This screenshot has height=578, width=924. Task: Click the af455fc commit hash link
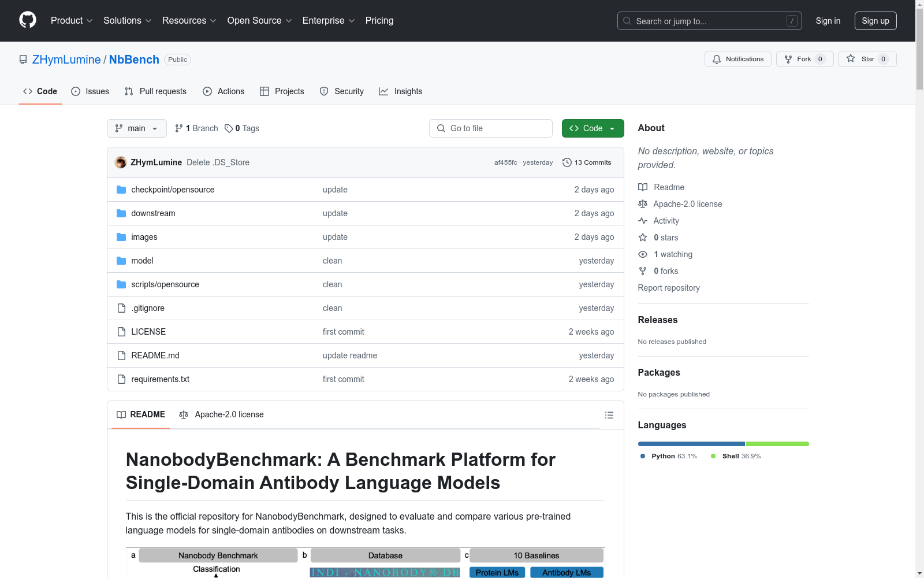click(x=505, y=162)
